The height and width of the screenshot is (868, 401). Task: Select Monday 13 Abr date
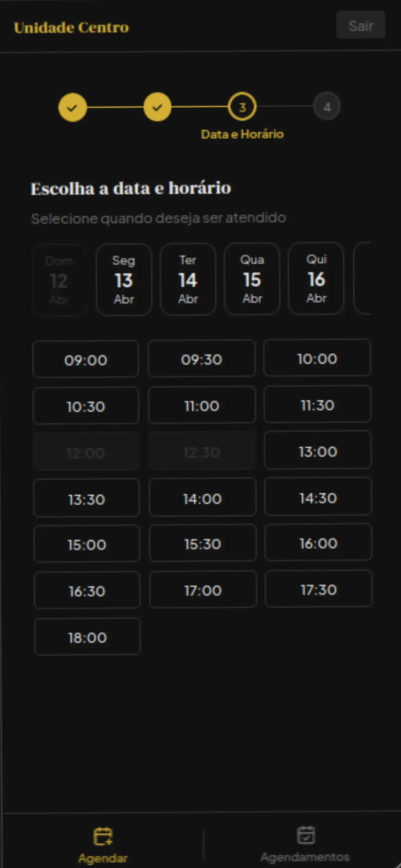tap(124, 279)
